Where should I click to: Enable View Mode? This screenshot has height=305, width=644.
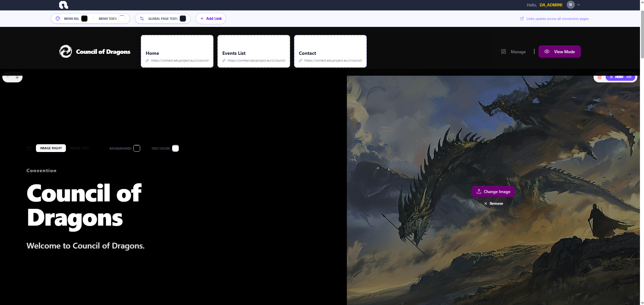559,51
